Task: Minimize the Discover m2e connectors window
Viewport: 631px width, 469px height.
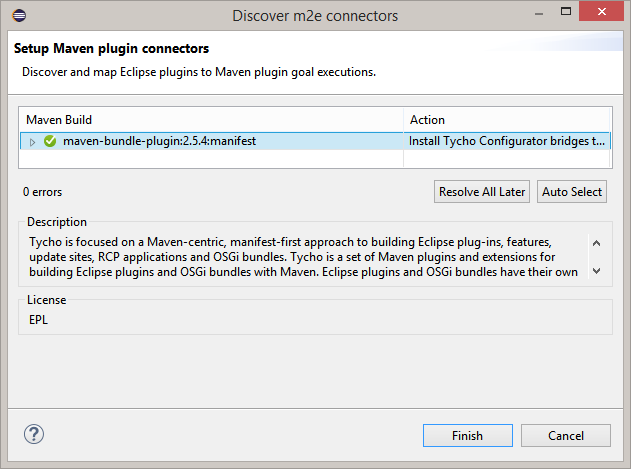Action: (x=539, y=14)
